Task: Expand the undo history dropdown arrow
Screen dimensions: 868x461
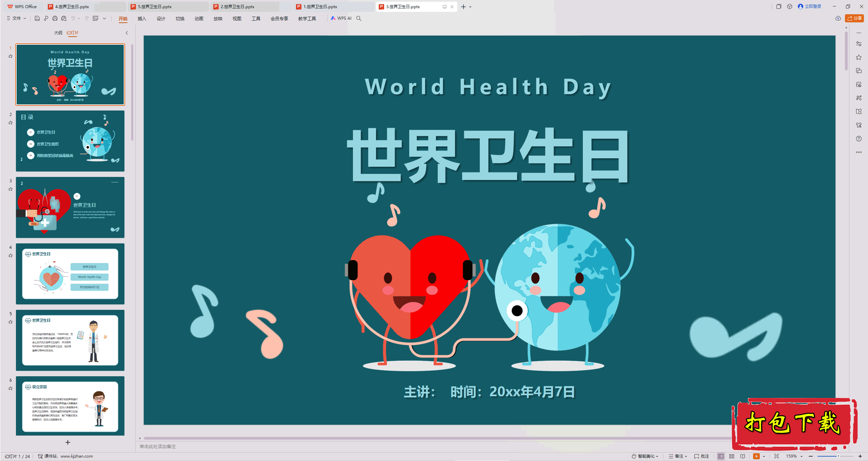Action: 79,18
